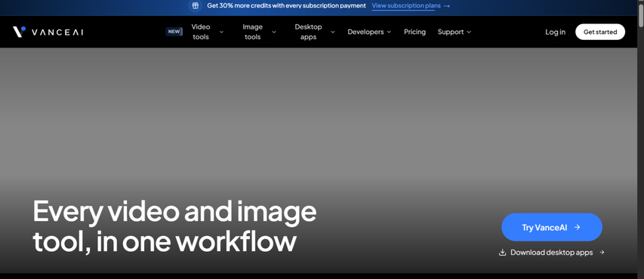This screenshot has width=644, height=279.
Task: Expand the Video tools chevron
Action: [x=221, y=32]
